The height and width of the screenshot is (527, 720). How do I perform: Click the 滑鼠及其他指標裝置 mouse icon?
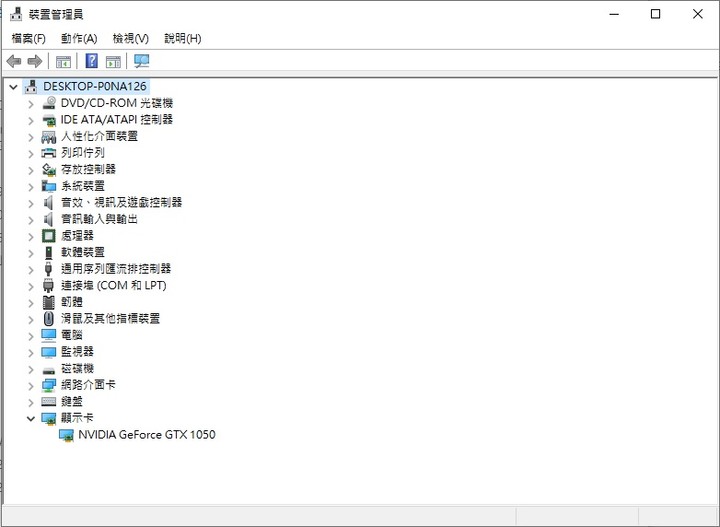click(x=49, y=319)
